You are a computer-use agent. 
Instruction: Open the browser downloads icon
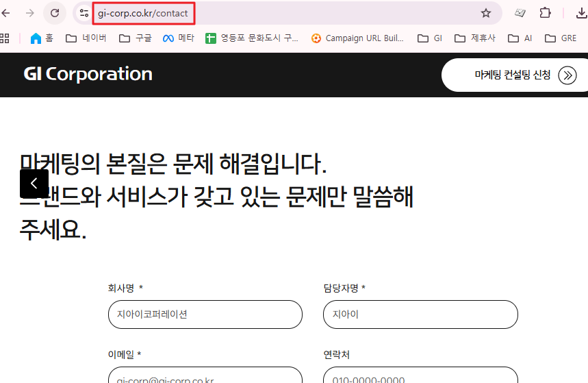[x=582, y=13]
